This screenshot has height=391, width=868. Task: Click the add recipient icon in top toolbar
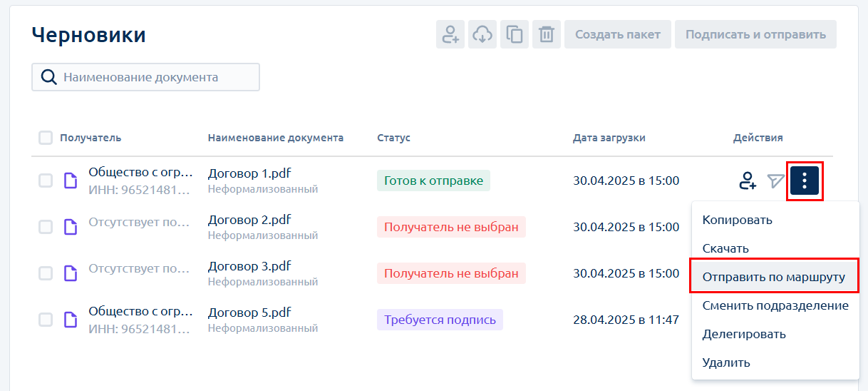[450, 34]
